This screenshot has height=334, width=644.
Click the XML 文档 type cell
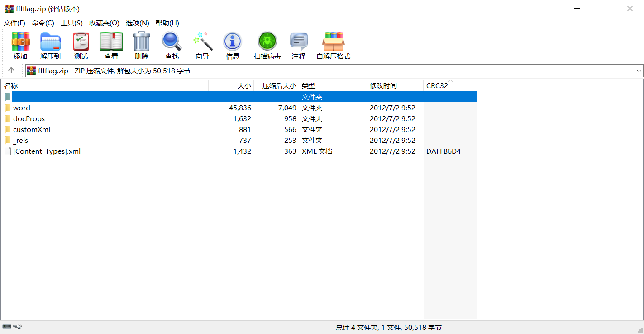tap(317, 151)
